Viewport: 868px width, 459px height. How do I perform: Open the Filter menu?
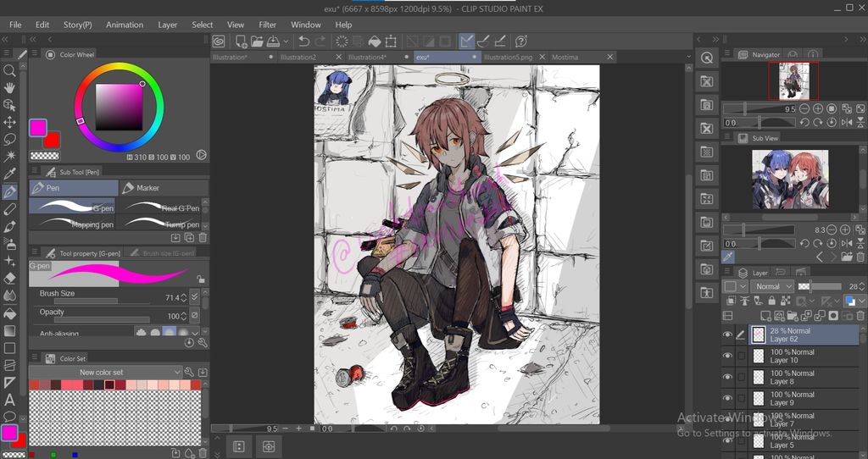coord(267,25)
